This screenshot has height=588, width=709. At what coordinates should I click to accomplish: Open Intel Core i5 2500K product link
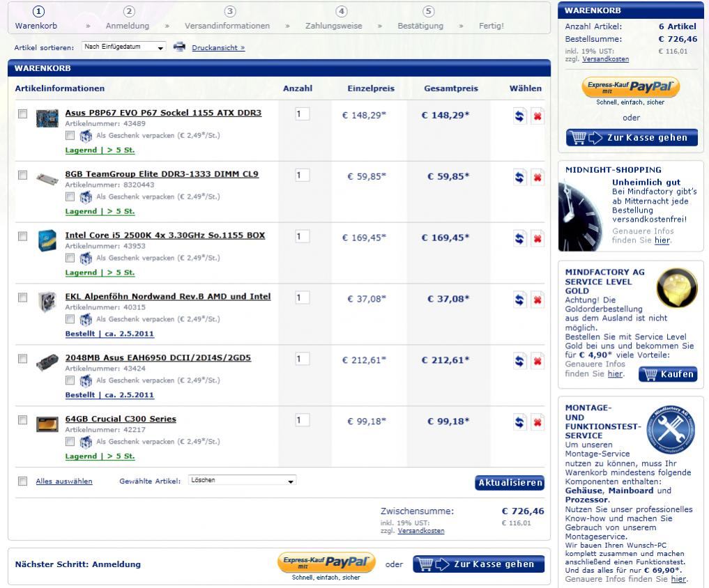[165, 235]
